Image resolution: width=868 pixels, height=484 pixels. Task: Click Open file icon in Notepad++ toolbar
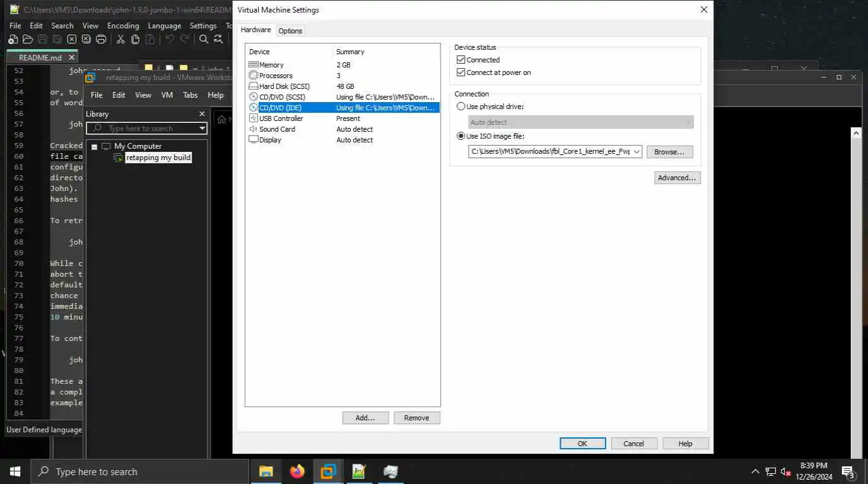pyautogui.click(x=28, y=39)
